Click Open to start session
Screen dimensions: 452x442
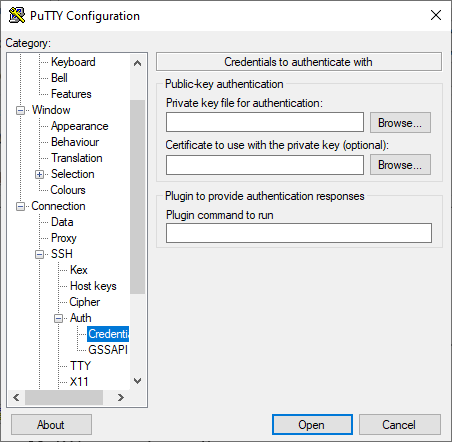[312, 425]
